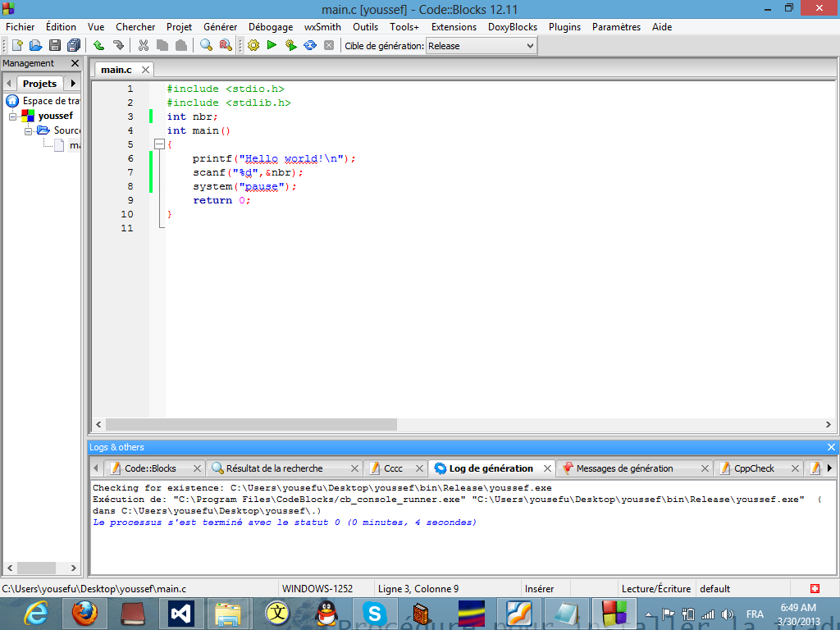Click the Management panel horizontal scrollbar
The height and width of the screenshot is (630, 840).
click(36, 568)
